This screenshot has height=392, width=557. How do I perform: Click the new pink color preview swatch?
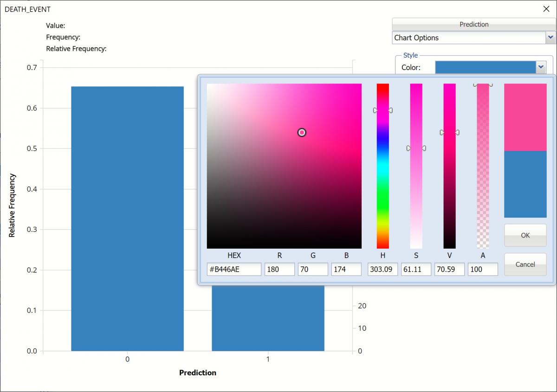pos(525,117)
